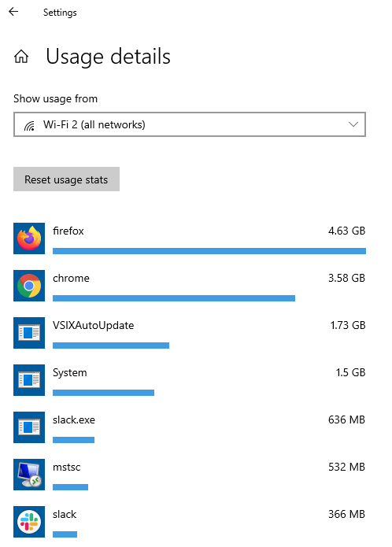Click the firefox usage bar
The height and width of the screenshot is (547, 392).
coord(209,251)
